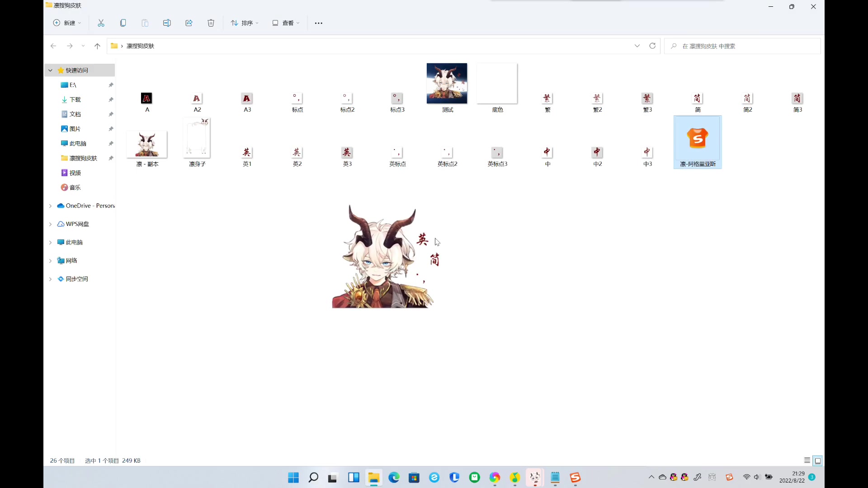Expand the OneDrive tree node

click(x=51, y=206)
